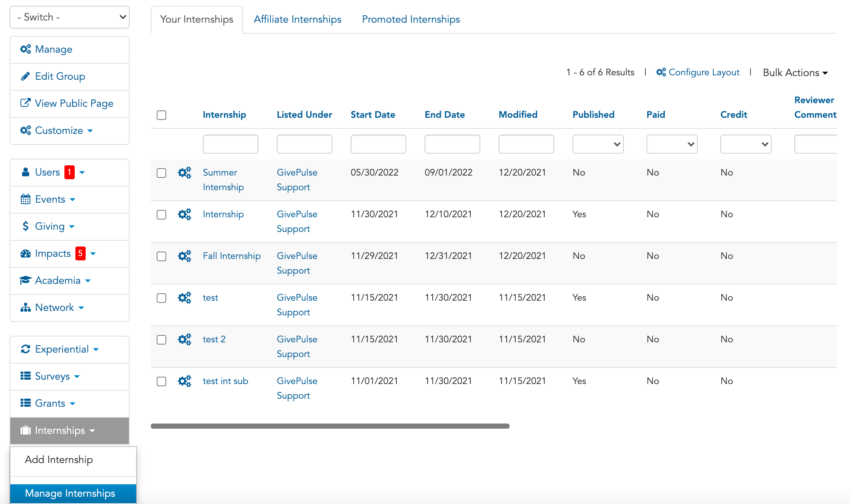Click the Users person icon
The image size is (850, 504).
click(x=26, y=172)
